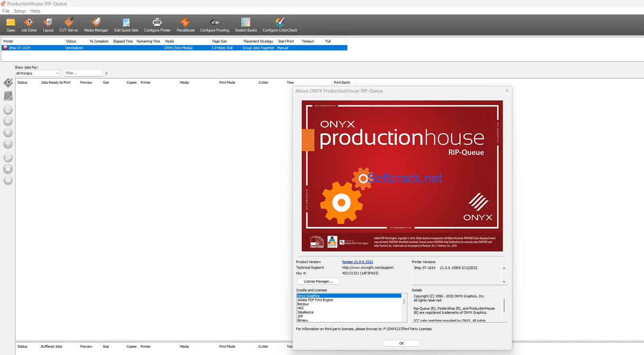The height and width of the screenshot is (355, 644).
Task: Click the Cutter header in the Jobs Ready to Print list
Action: pos(263,83)
